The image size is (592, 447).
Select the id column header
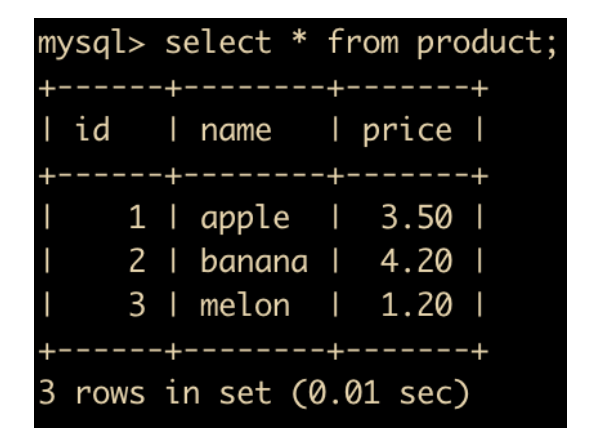92,129
